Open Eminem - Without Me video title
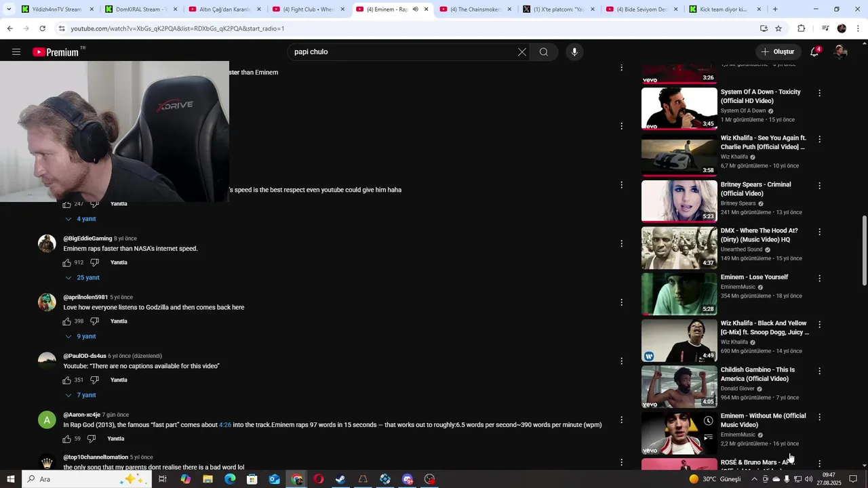This screenshot has height=488, width=868. [x=763, y=420]
